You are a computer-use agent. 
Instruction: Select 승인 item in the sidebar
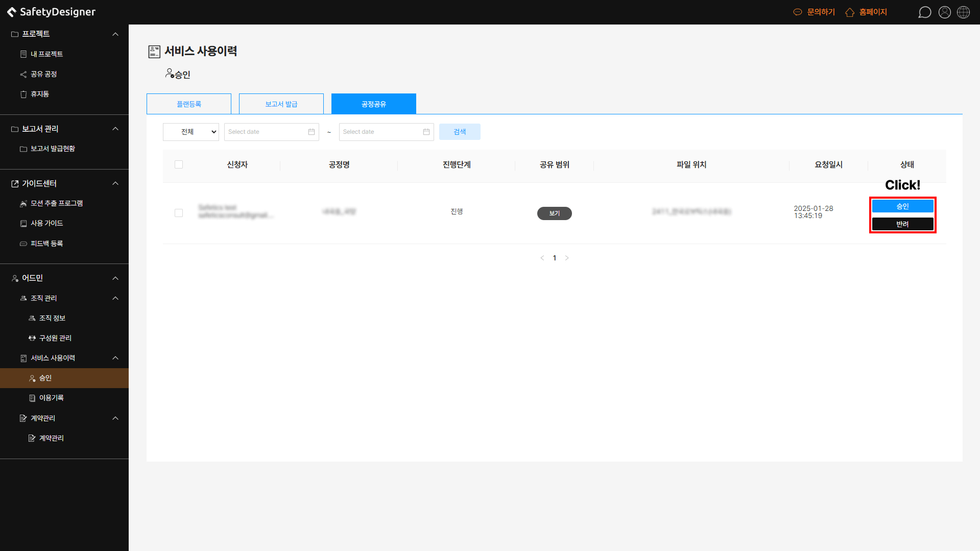[64, 378]
